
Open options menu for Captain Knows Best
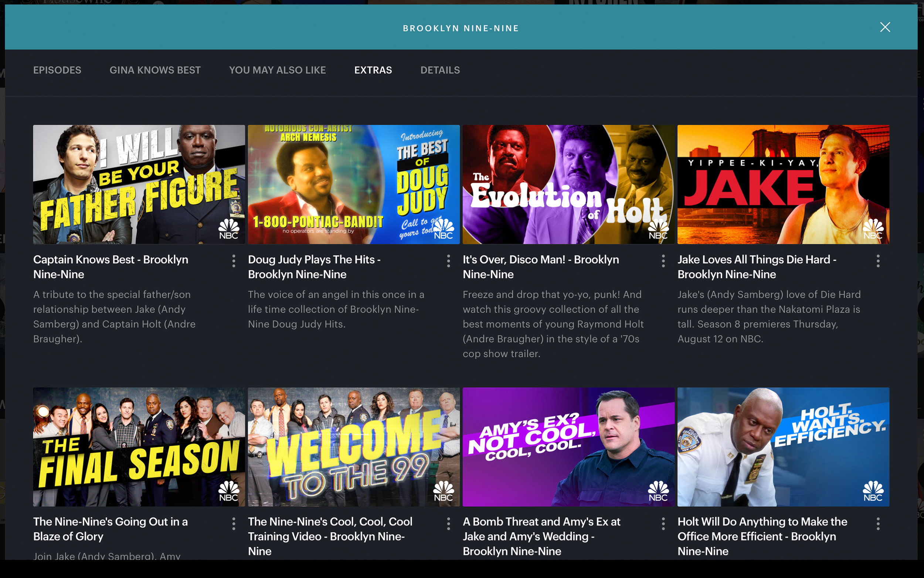(234, 261)
